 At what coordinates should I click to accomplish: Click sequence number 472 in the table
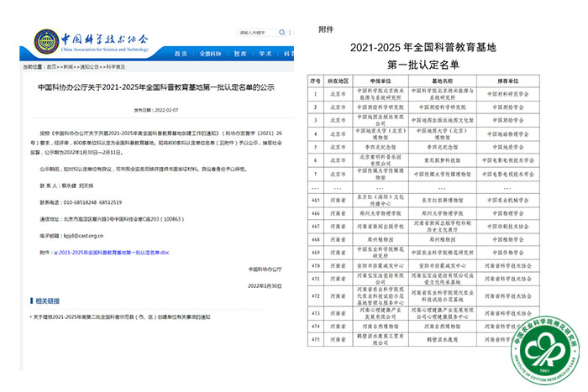tap(315, 296)
